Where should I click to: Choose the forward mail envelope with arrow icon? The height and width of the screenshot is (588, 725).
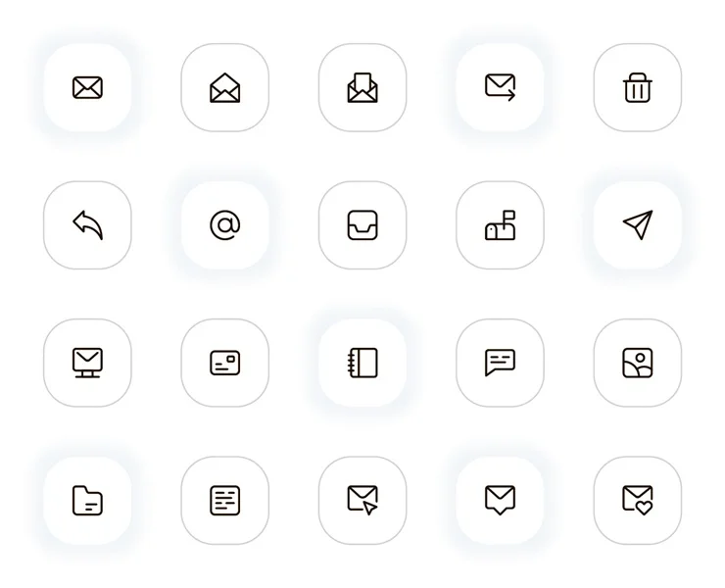click(500, 87)
